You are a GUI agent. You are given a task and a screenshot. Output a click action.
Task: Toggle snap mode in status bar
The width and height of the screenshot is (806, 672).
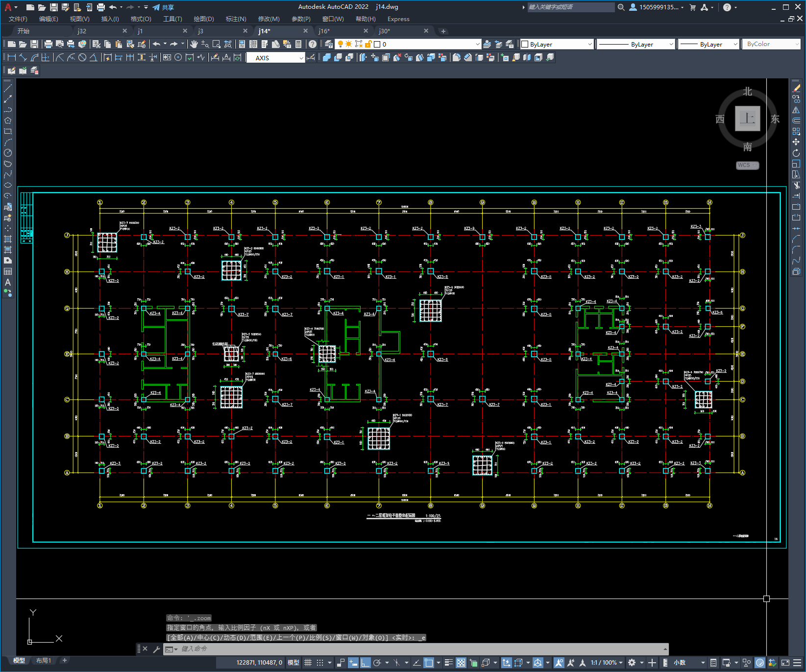pyautogui.click(x=320, y=663)
